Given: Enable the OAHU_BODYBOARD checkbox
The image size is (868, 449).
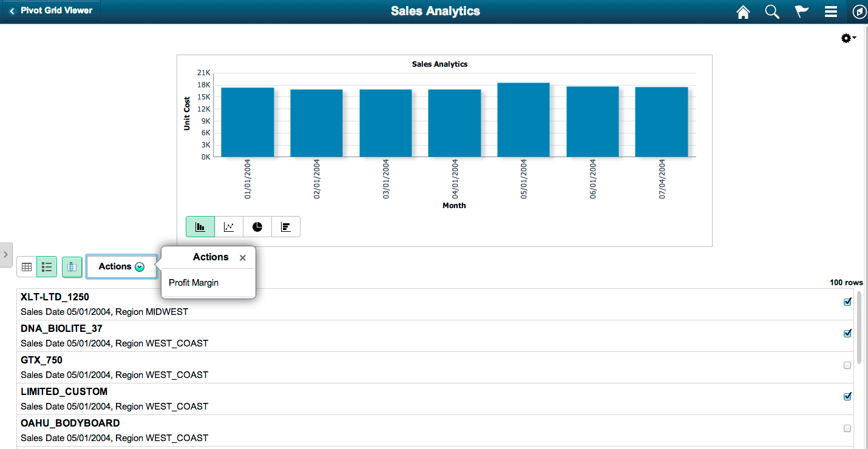Looking at the screenshot, I should coord(847,428).
